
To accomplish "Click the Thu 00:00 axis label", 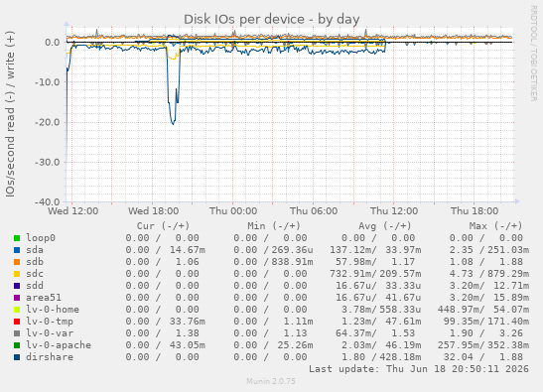I will coord(233,211).
